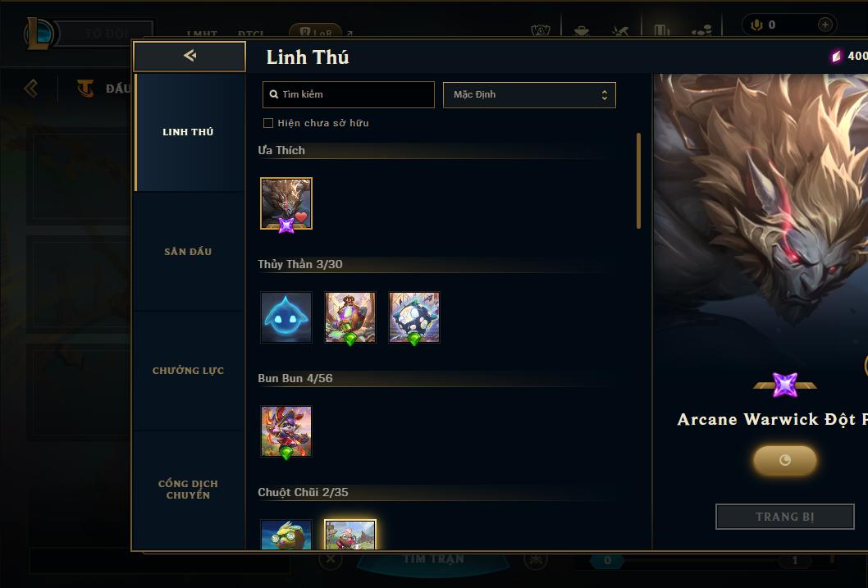Choose the second Thủy Thần tactician
This screenshot has height=588, width=868.
click(x=350, y=317)
